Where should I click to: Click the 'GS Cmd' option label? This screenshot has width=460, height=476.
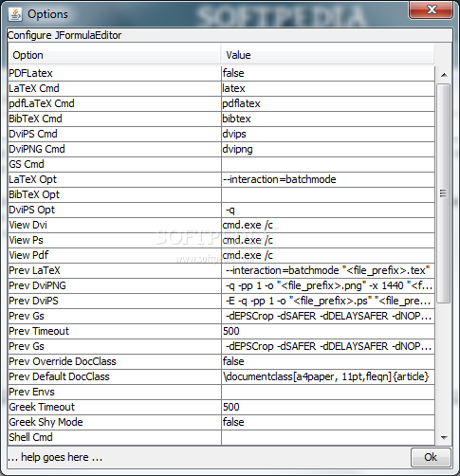coord(27,164)
